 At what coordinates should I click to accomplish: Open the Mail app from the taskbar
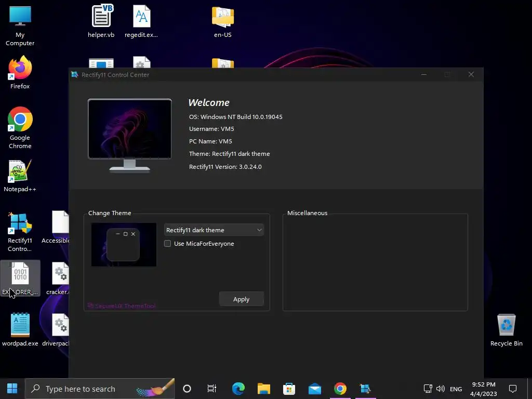(x=314, y=389)
